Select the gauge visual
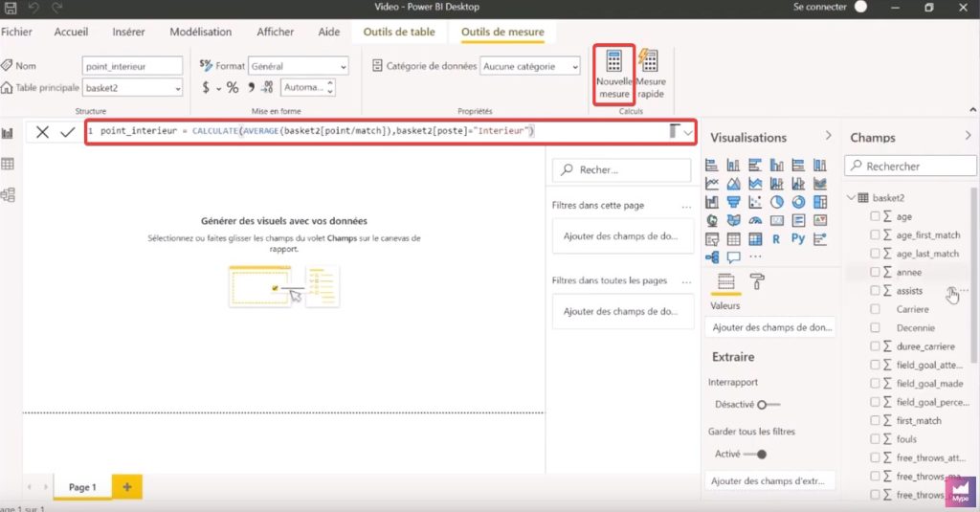Viewport: 980px width, 512px height. 755,220
